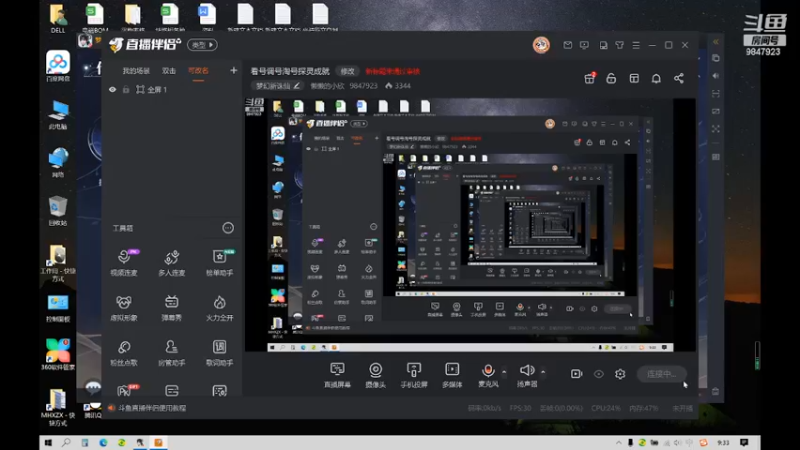Image resolution: width=800 pixels, height=450 pixels.
Task: Click the 3344 popularity count
Action: pyautogui.click(x=398, y=86)
